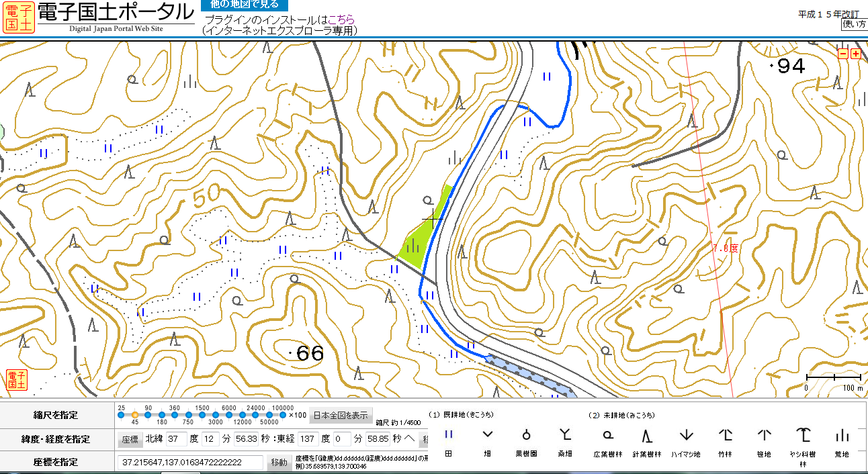Click the 竹林 bamboo grove legend symbol
The image size is (868, 474).
pyautogui.click(x=724, y=434)
